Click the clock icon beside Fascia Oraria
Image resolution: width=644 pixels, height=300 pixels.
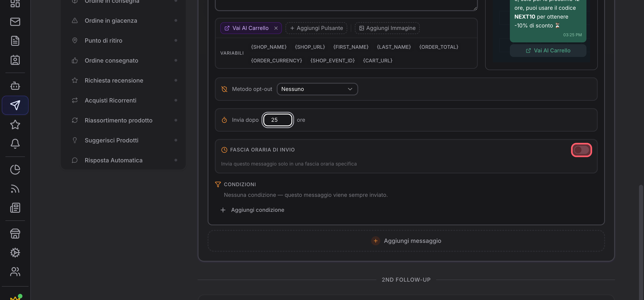coord(224,150)
